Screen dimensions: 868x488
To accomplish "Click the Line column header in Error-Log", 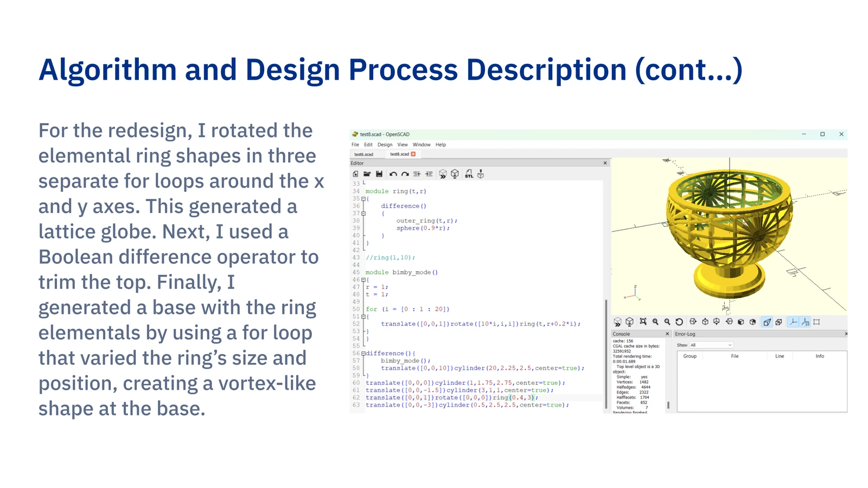I will click(x=780, y=356).
